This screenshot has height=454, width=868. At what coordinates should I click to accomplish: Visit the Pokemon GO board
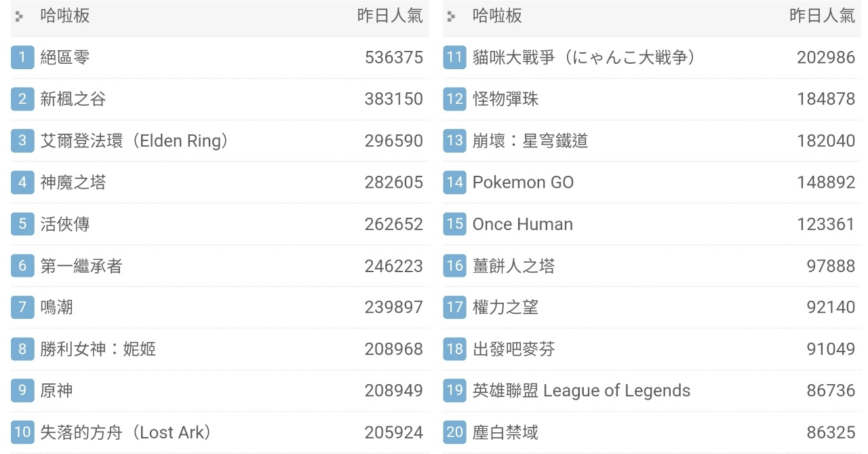tap(523, 182)
